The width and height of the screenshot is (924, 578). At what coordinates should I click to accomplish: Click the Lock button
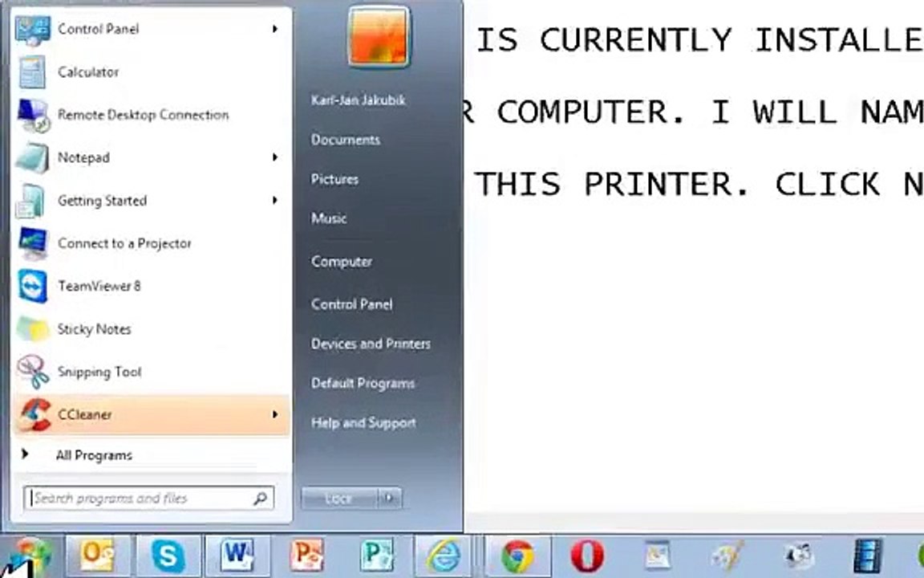338,499
